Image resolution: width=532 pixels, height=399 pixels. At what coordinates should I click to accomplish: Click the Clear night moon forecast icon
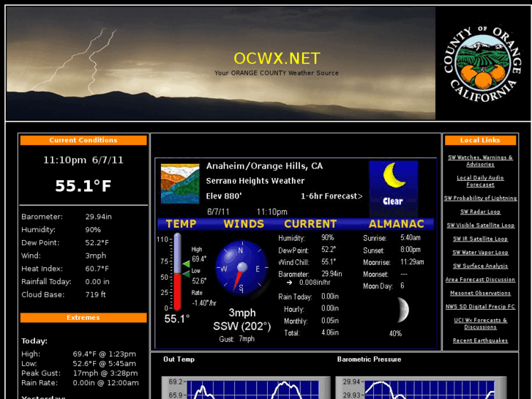click(393, 188)
